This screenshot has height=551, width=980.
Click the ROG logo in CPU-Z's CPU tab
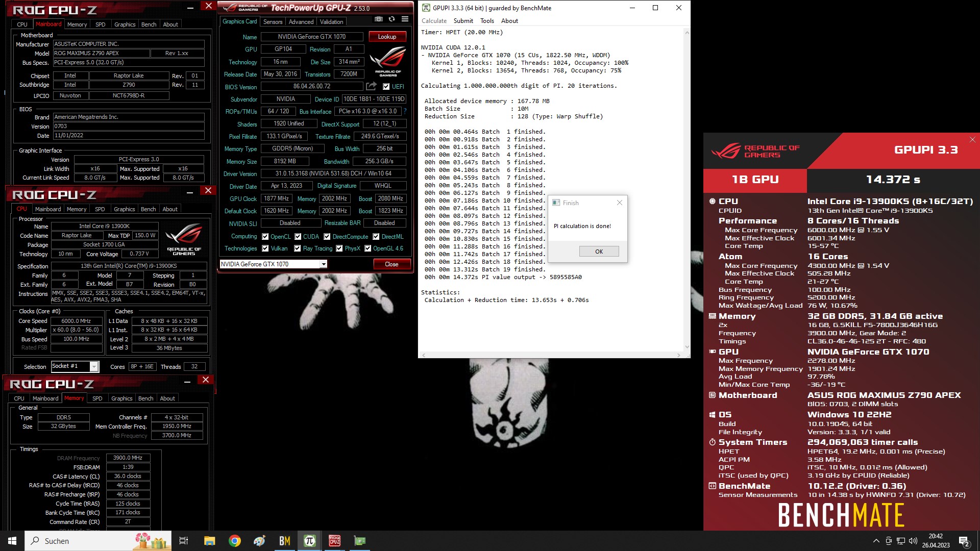(184, 239)
